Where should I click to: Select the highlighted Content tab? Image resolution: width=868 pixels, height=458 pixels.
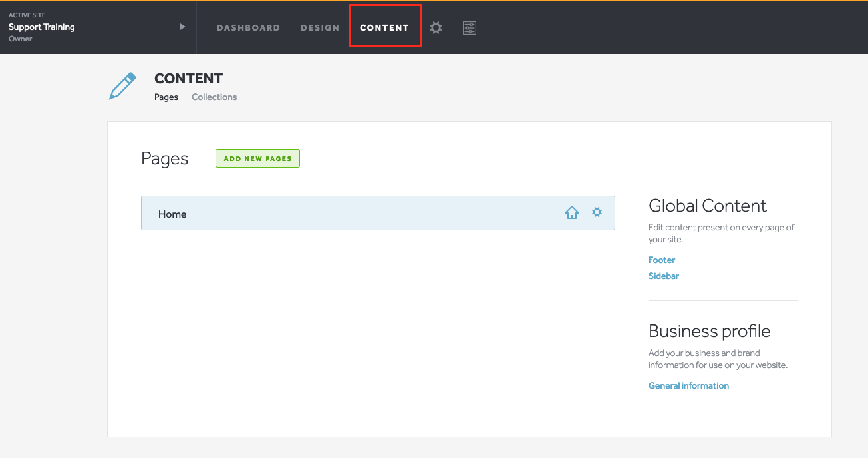[x=384, y=28]
